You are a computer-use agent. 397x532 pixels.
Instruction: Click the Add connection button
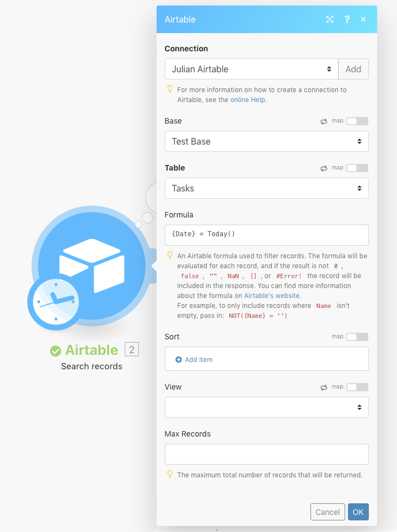[x=353, y=69]
